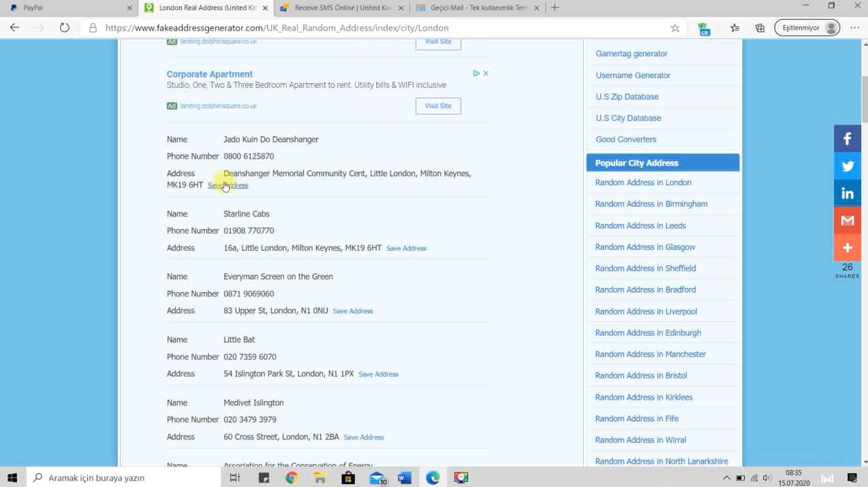The height and width of the screenshot is (487, 868).
Task: Select London Real Address tab
Action: point(204,8)
